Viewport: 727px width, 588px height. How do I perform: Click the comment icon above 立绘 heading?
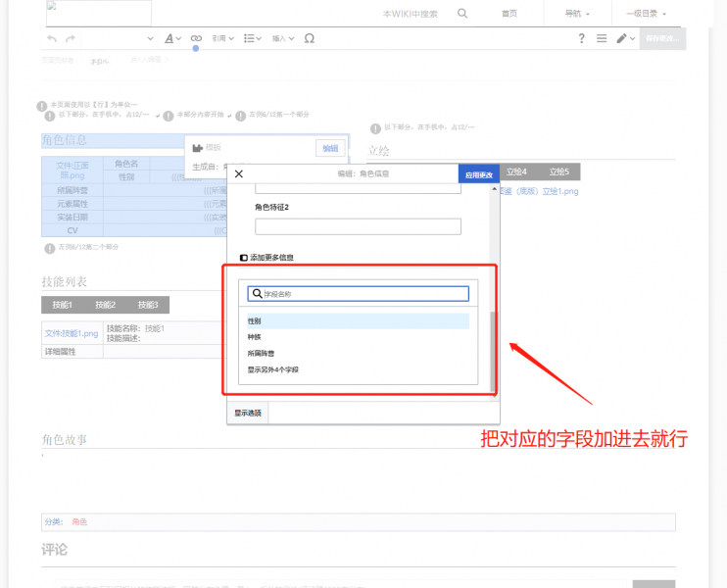(375, 128)
